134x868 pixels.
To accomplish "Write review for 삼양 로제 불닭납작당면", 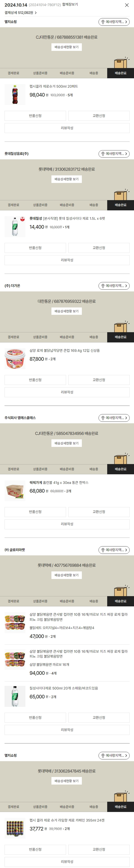I will 67,392.
